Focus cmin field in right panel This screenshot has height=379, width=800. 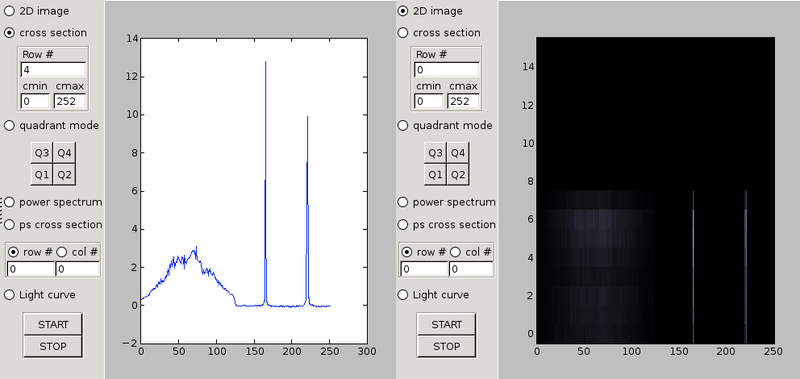pos(428,101)
